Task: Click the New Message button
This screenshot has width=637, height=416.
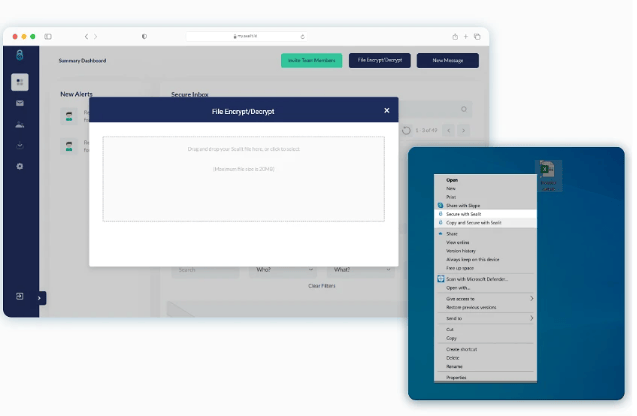Action: tap(448, 60)
